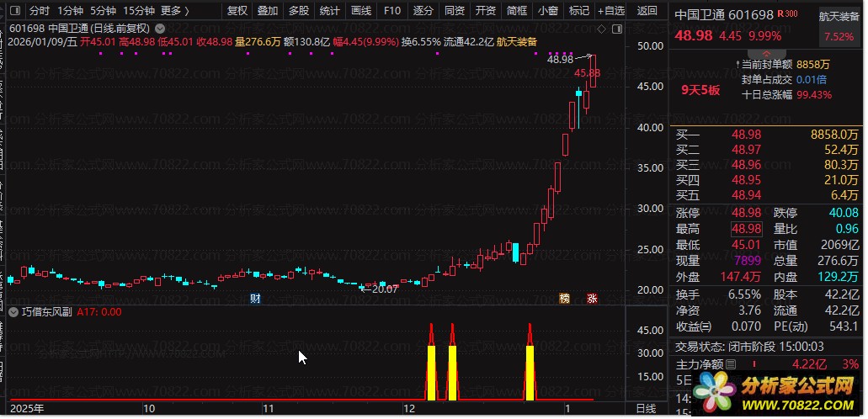
Task: Select the 买三 bid row at 48.96
Action: click(767, 165)
